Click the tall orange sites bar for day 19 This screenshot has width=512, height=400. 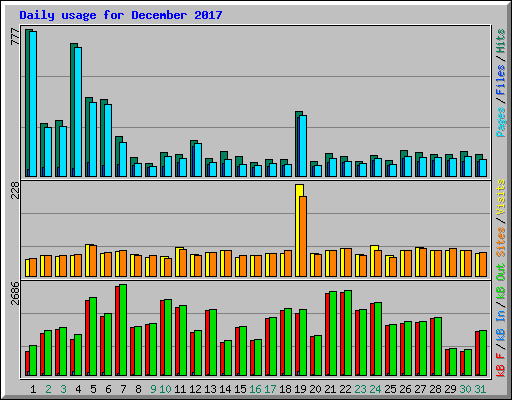tap(303, 236)
